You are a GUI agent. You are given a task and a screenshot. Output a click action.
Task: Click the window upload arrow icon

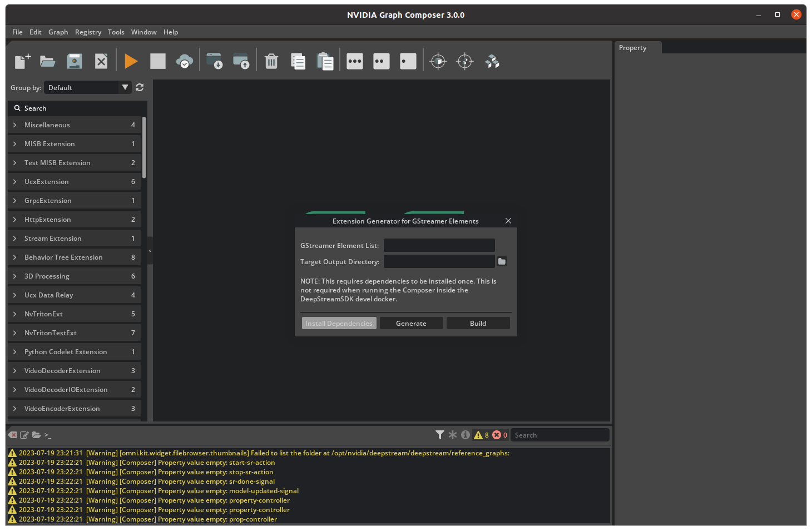(x=241, y=61)
